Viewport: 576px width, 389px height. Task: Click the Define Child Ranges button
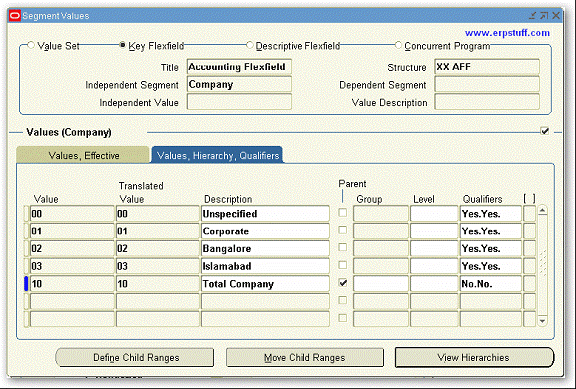[135, 357]
